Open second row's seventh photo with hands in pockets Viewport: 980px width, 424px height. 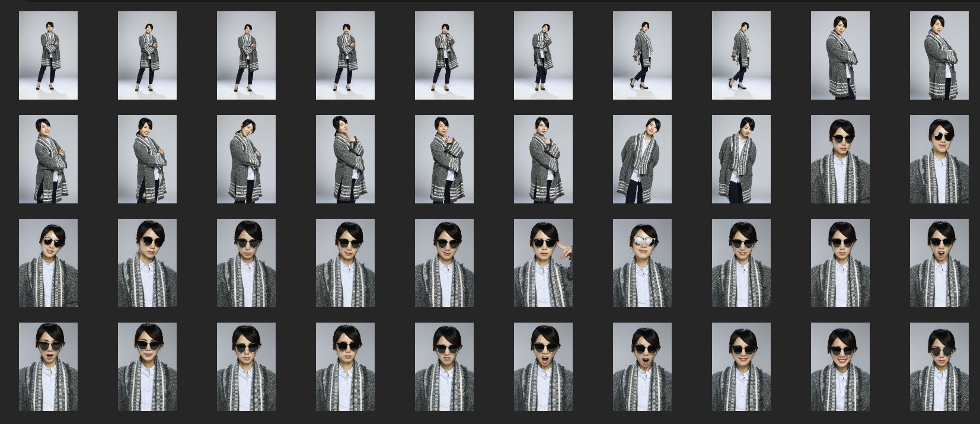coord(642,159)
